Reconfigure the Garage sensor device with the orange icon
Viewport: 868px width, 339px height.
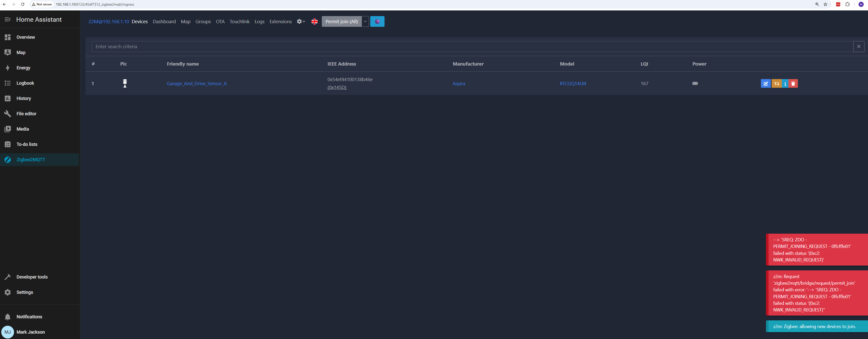pos(776,84)
